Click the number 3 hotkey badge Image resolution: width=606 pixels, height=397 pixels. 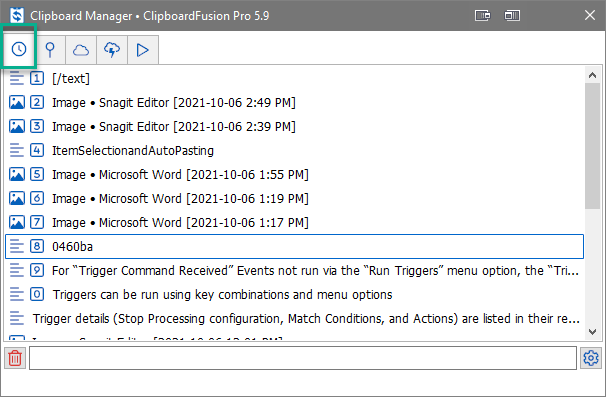point(37,126)
